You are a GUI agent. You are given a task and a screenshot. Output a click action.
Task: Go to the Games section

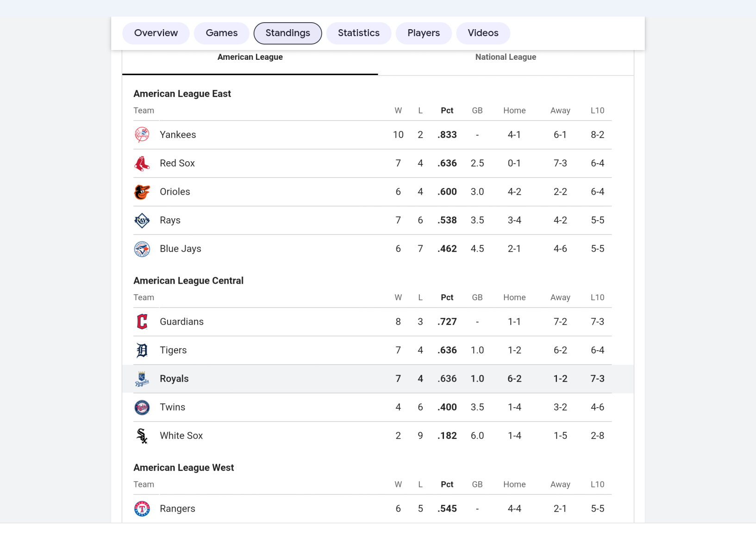[x=222, y=33]
